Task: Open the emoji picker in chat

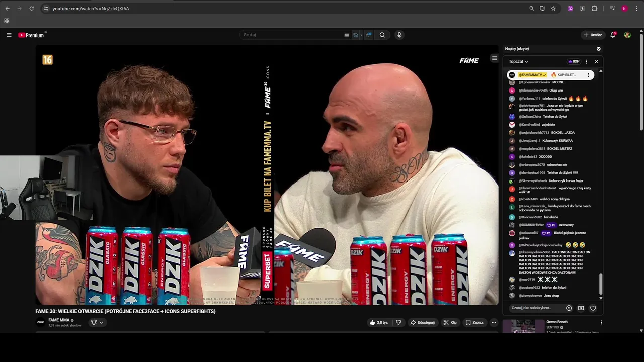Action: [569, 308]
